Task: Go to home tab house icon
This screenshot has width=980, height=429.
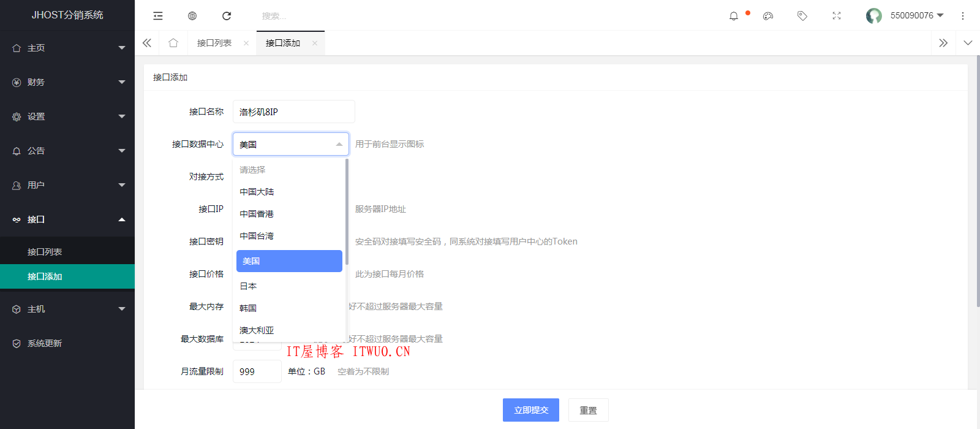Action: (x=173, y=43)
